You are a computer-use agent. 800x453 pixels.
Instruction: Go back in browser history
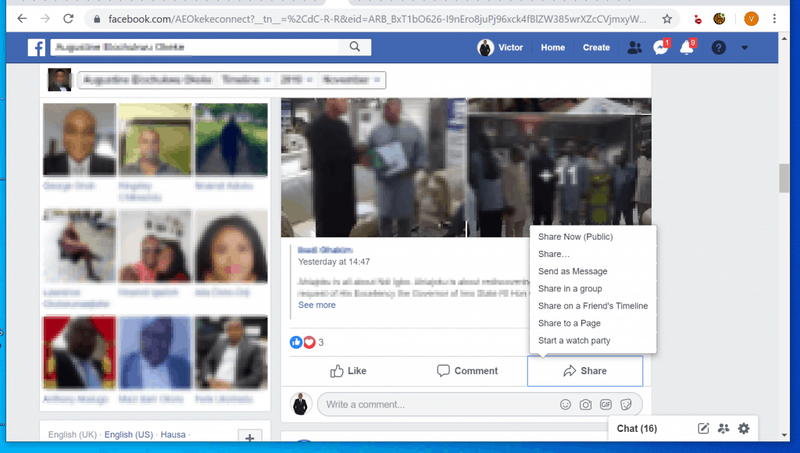(22, 19)
